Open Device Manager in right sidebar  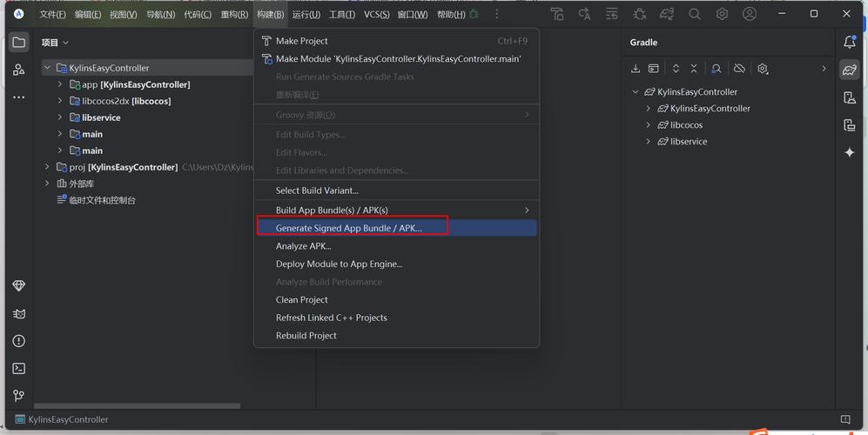(x=850, y=98)
